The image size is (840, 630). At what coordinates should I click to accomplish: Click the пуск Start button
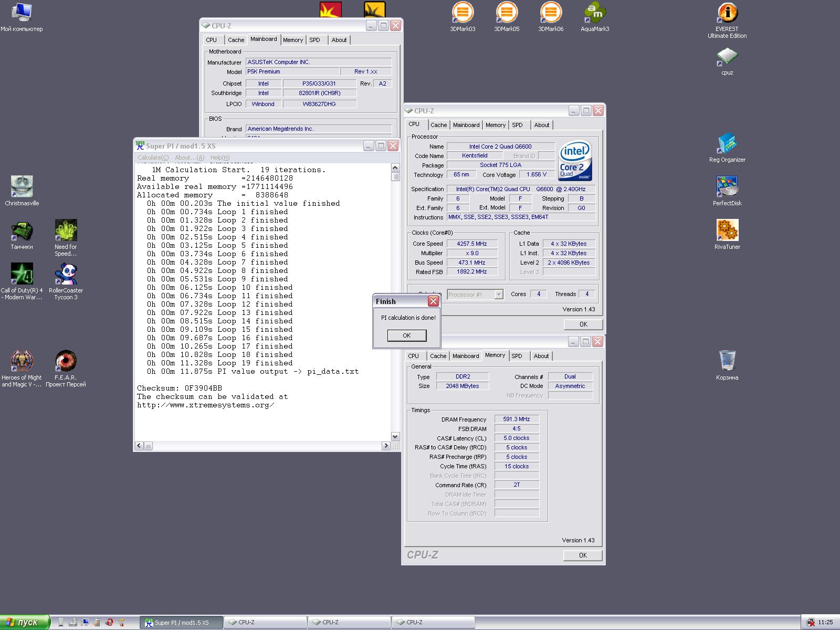(x=25, y=622)
